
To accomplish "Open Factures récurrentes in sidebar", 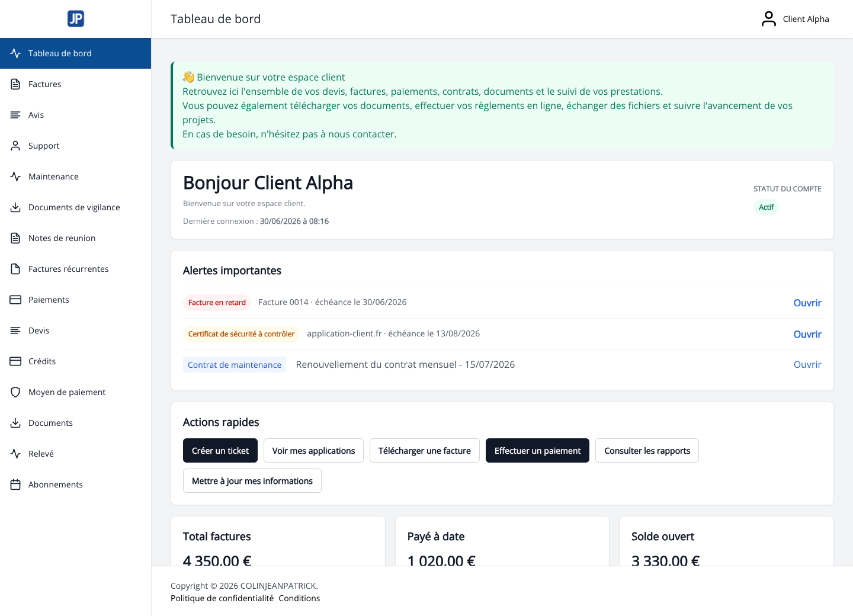I will coord(75,269).
